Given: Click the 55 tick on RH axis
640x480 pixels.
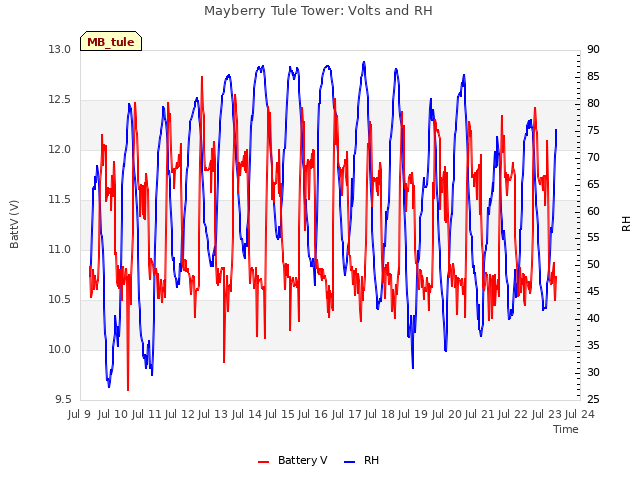Looking at the screenshot, I should click(593, 238).
